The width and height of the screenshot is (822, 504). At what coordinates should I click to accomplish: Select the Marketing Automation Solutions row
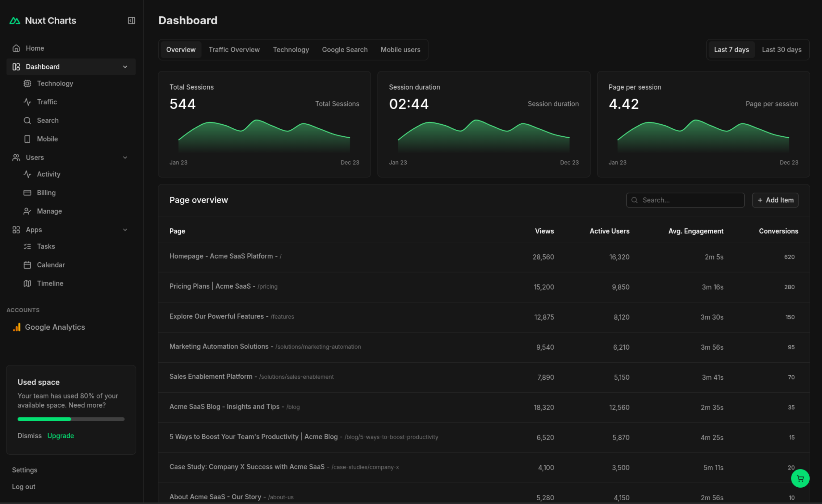(484, 347)
